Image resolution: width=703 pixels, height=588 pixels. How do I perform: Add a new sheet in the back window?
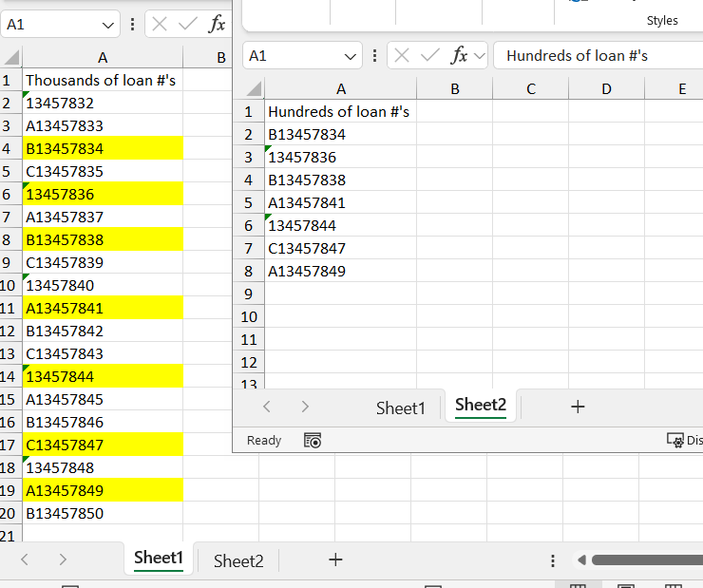point(335,560)
